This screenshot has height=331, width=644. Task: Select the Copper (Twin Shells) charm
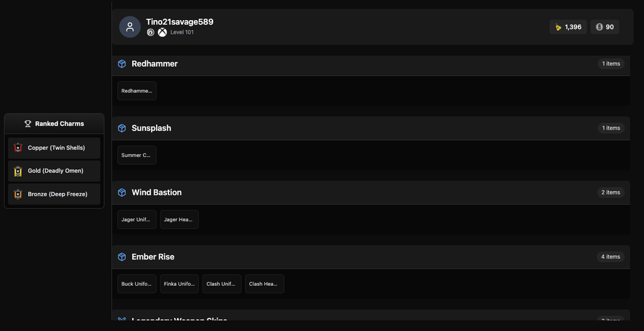(x=55, y=148)
